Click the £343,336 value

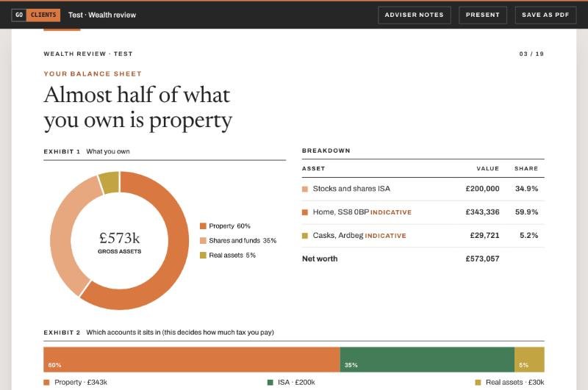tap(482, 212)
